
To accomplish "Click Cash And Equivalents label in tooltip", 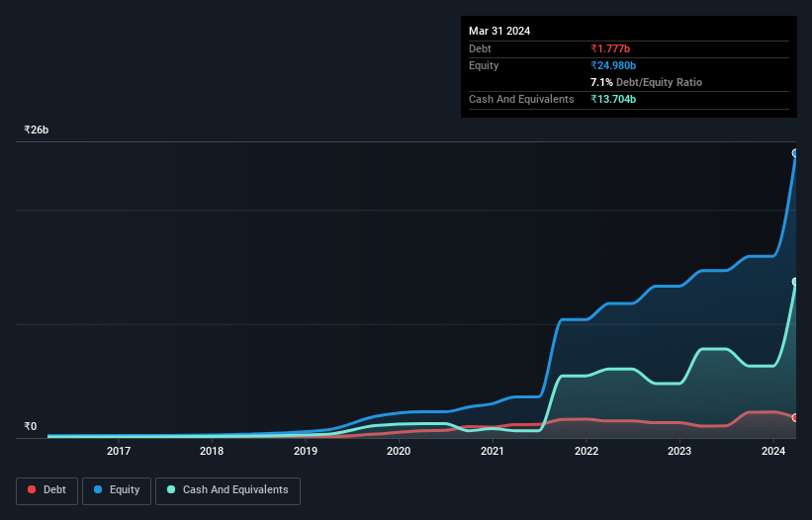I will click(521, 99).
